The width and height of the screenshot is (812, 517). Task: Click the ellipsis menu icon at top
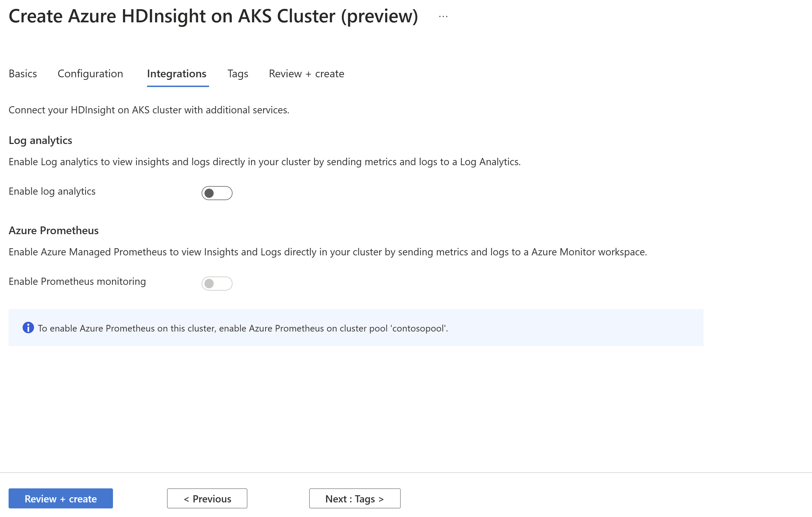pyautogui.click(x=442, y=17)
